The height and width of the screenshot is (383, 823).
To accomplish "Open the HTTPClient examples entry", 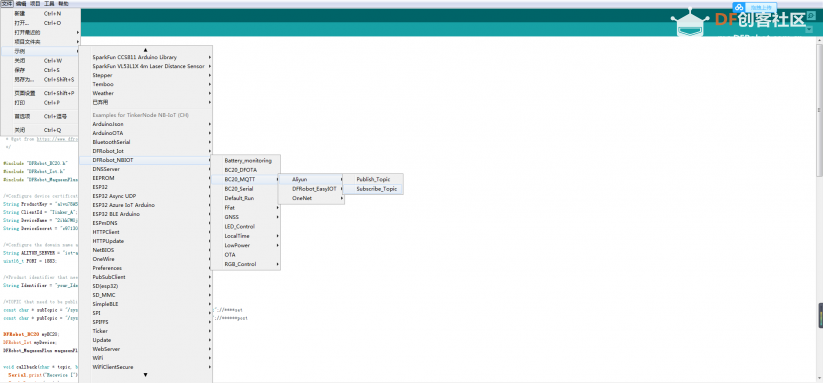I will pos(145,232).
